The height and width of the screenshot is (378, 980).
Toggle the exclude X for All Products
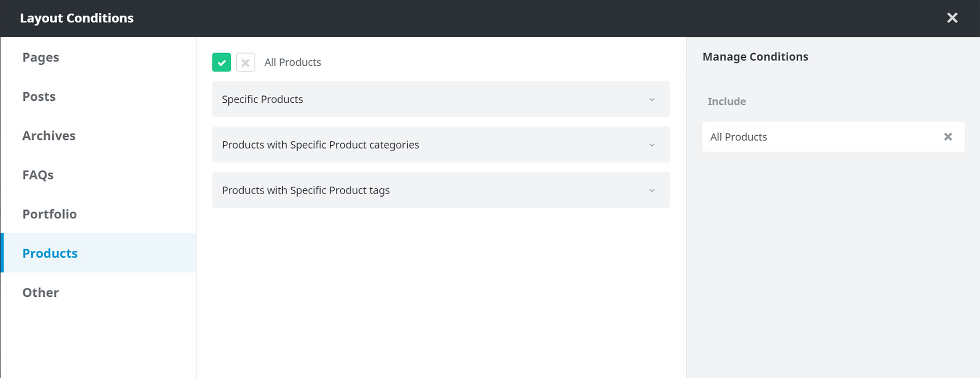pyautogui.click(x=245, y=62)
